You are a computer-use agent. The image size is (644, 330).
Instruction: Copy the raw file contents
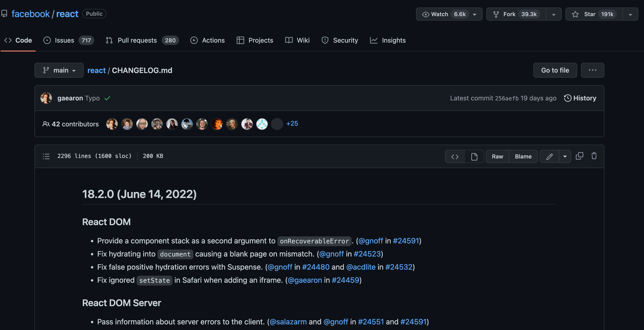click(580, 156)
